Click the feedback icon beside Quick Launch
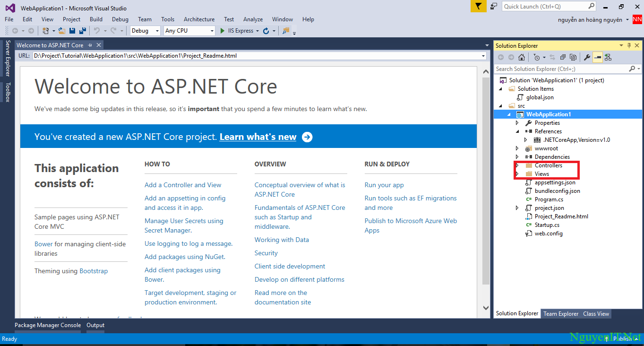 click(494, 6)
